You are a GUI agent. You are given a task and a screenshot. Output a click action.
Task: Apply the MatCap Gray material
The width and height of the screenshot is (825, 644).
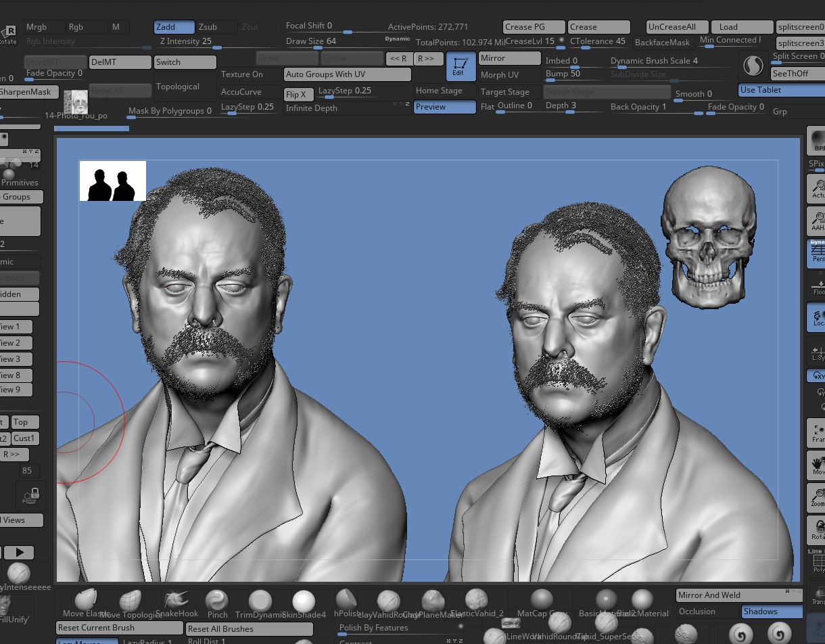click(x=541, y=601)
